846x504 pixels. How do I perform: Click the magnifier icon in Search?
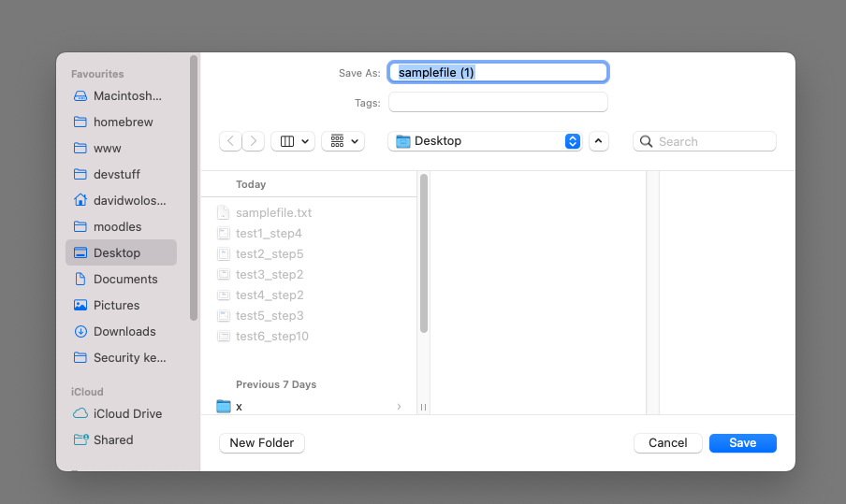pos(646,141)
